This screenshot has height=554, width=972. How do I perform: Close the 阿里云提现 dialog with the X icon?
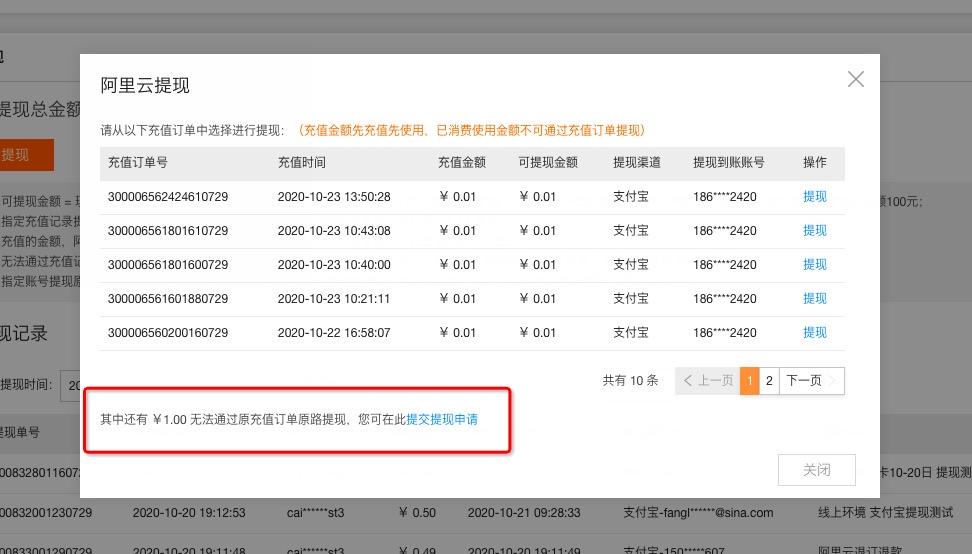(855, 79)
